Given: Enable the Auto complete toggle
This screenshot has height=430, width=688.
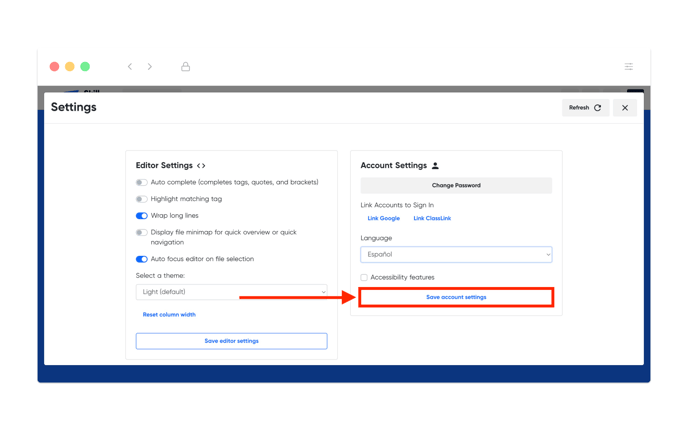Looking at the screenshot, I should tap(141, 183).
